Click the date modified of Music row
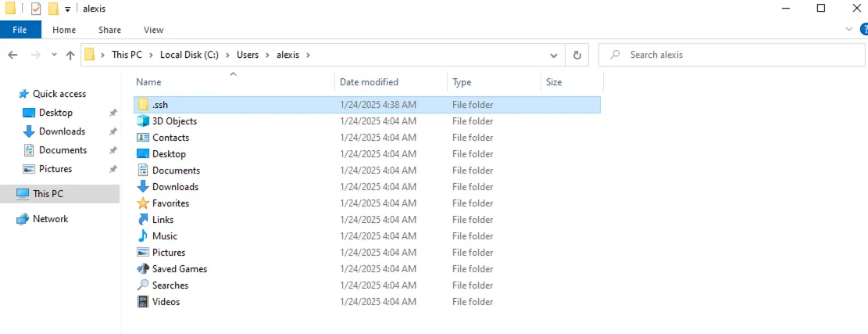The height and width of the screenshot is (334, 868). point(378,236)
